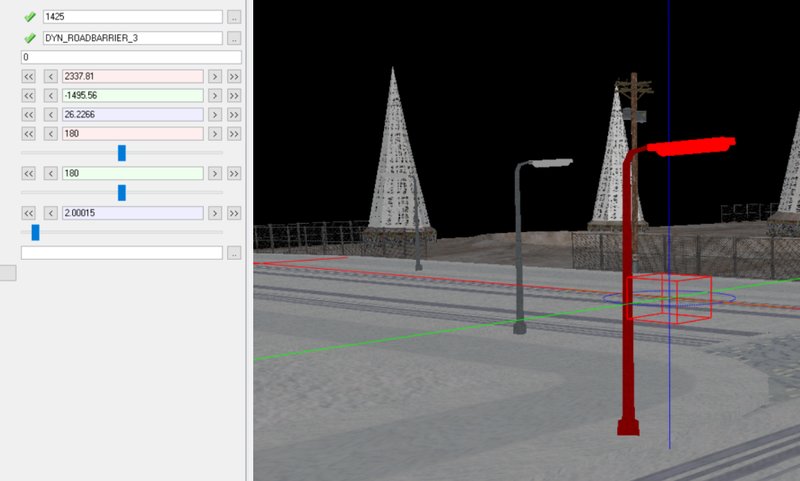The width and height of the screenshot is (800, 481).
Task: Increase green 180 rotation by small step (>)
Action: pyautogui.click(x=215, y=173)
